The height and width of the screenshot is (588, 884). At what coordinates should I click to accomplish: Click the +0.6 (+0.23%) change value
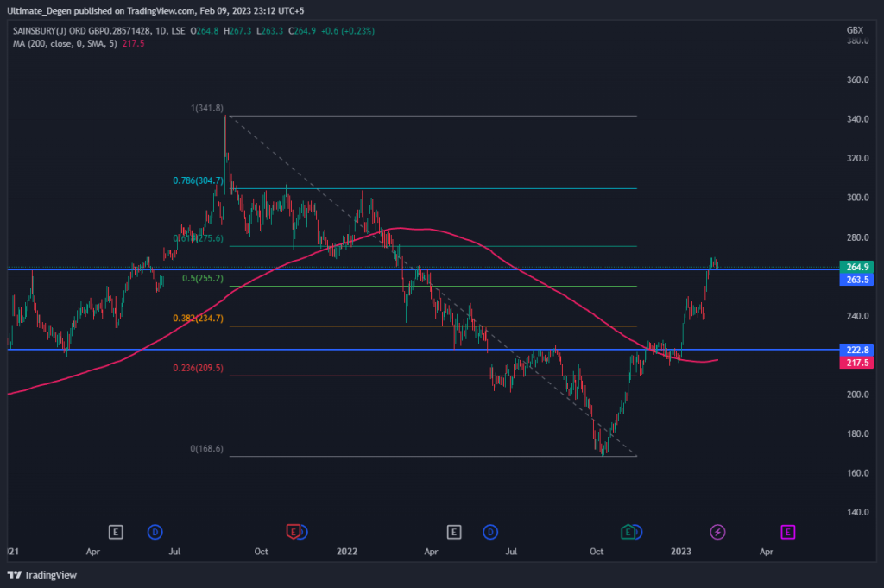coord(348,31)
